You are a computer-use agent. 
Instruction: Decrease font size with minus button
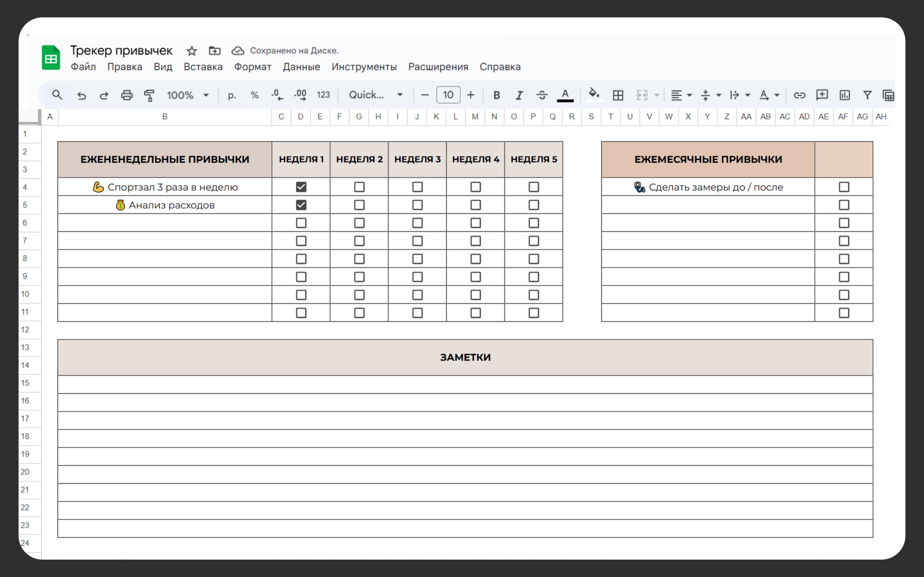pos(425,95)
